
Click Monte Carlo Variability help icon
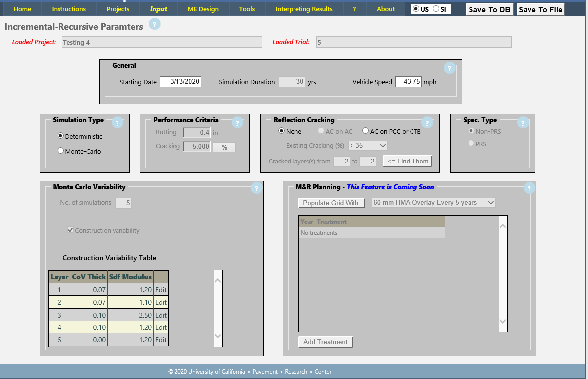[256, 188]
